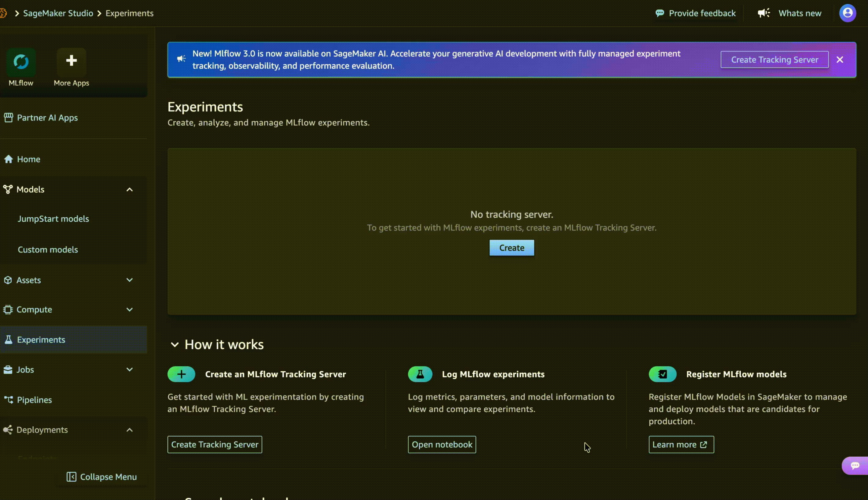Click the Experiments flask icon in sidebar
The width and height of the screenshot is (868, 500).
(x=9, y=340)
